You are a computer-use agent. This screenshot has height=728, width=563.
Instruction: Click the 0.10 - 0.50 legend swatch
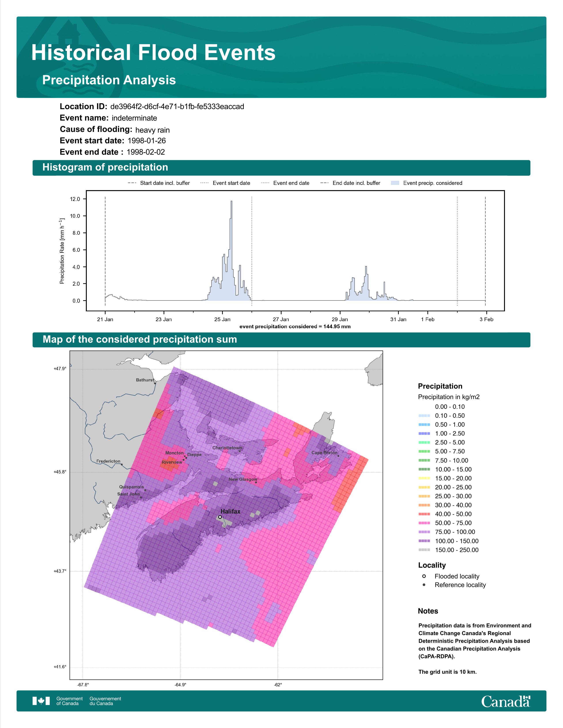424,416
